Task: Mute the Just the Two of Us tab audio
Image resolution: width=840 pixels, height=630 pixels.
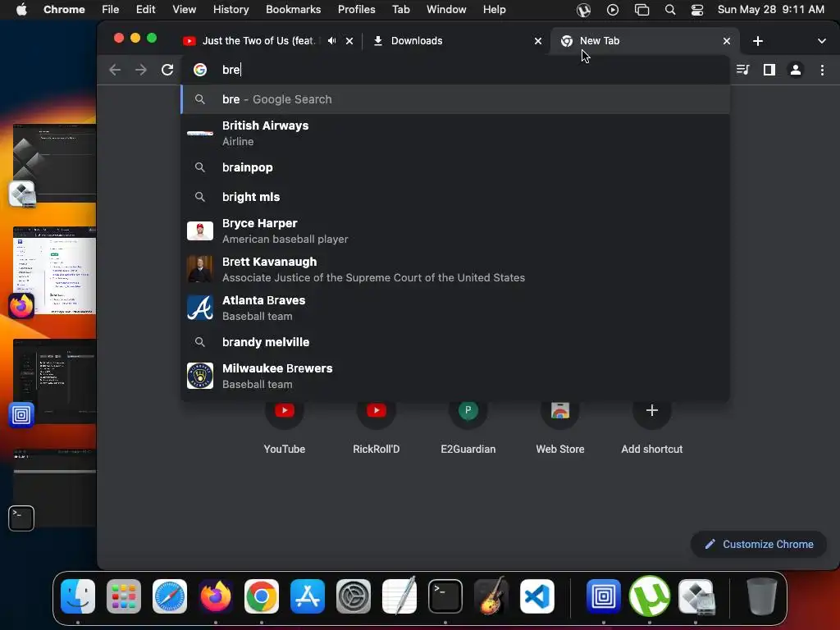Action: click(x=332, y=41)
